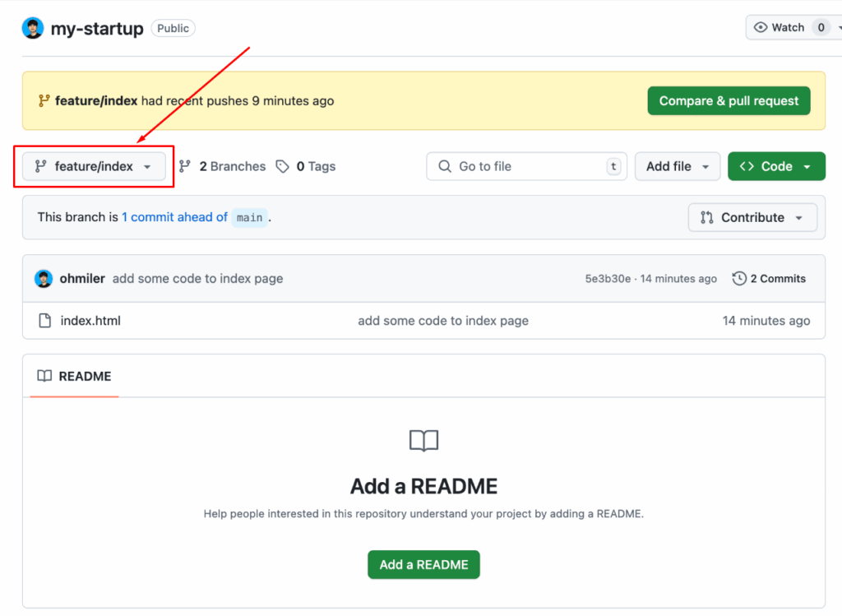Expand the Contribute dropdown menu
This screenshot has height=616, width=842.
[752, 218]
